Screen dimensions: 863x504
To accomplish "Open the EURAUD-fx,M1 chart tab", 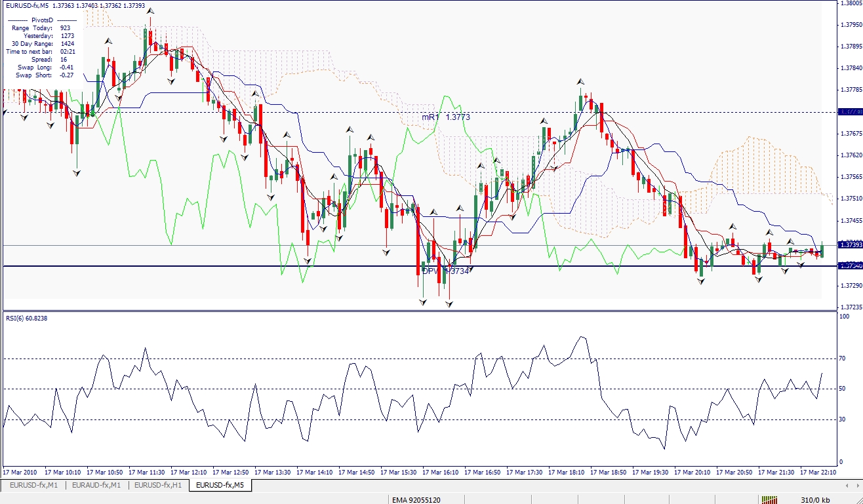I will (x=96, y=486).
